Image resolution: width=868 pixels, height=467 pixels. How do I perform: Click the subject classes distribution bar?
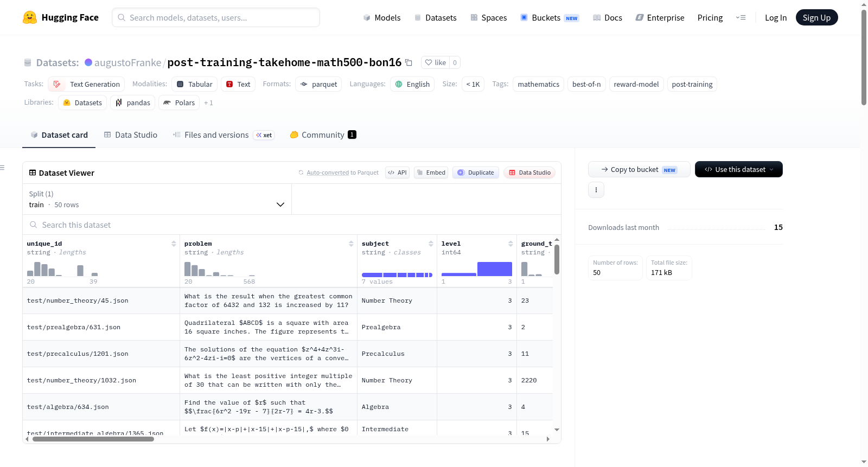click(x=397, y=275)
